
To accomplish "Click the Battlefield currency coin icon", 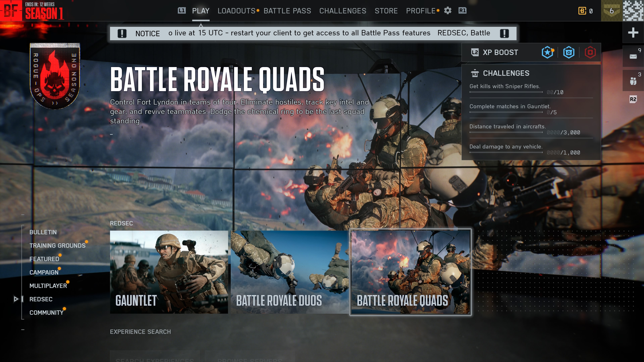I will point(582,11).
